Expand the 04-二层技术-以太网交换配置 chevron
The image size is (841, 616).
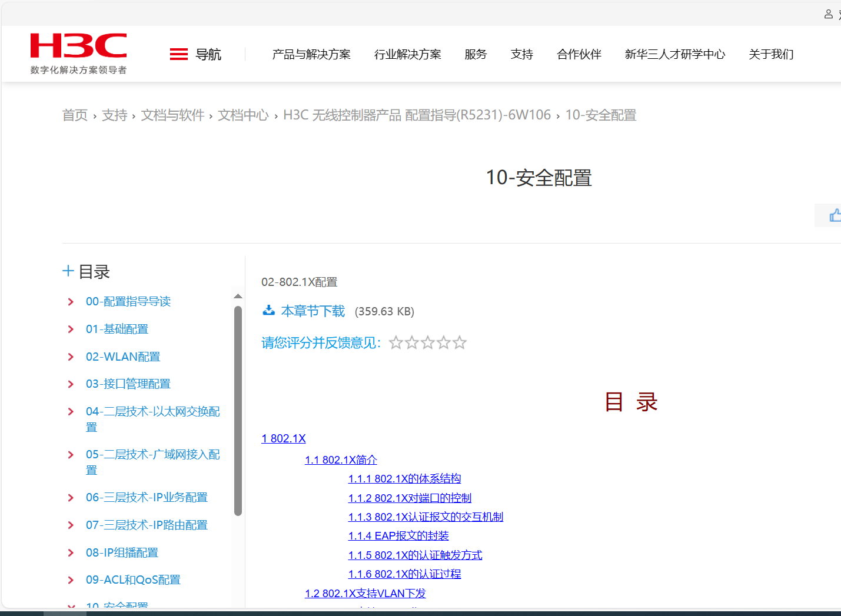tap(71, 412)
